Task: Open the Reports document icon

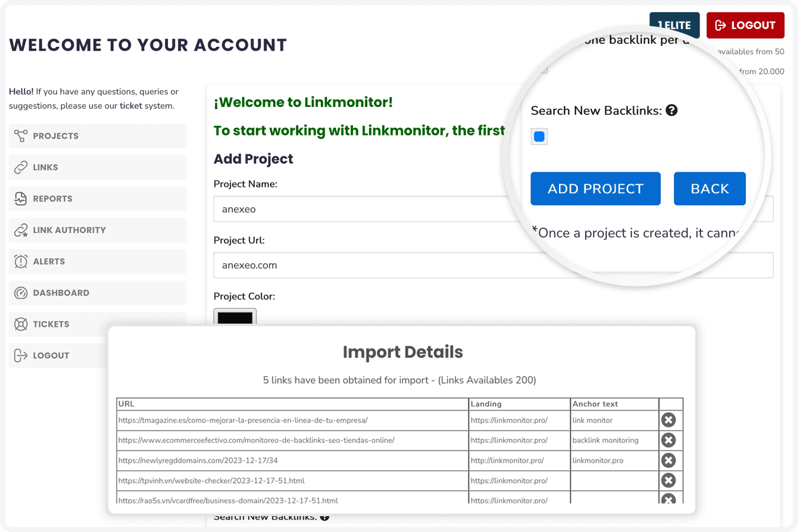Action: click(x=21, y=199)
